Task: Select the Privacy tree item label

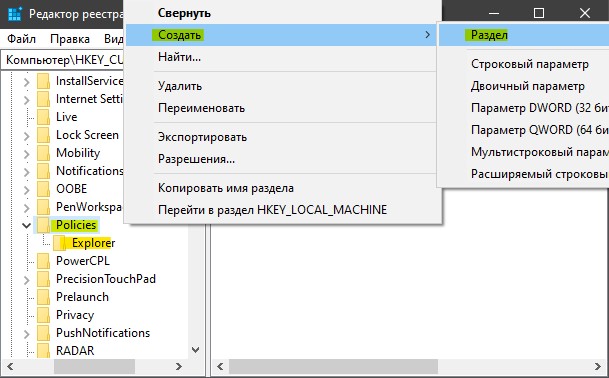Action: [x=75, y=315]
